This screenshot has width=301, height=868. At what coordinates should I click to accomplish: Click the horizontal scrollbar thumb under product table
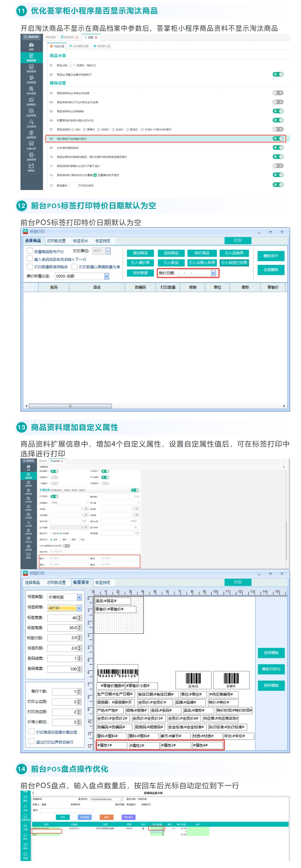point(70,406)
